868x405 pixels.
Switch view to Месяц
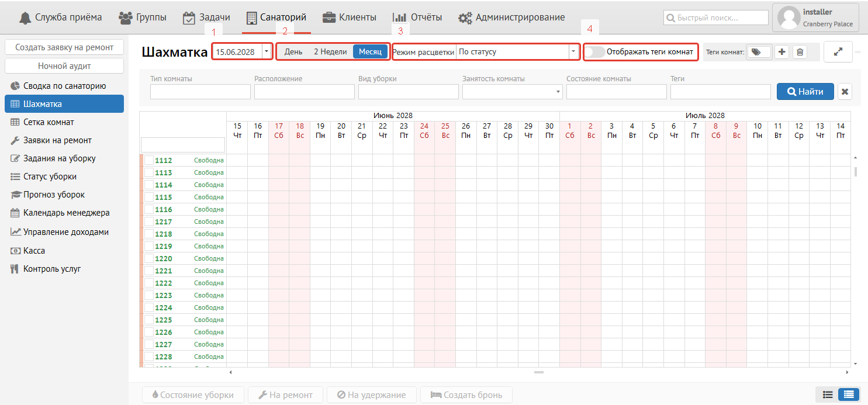[x=370, y=51]
